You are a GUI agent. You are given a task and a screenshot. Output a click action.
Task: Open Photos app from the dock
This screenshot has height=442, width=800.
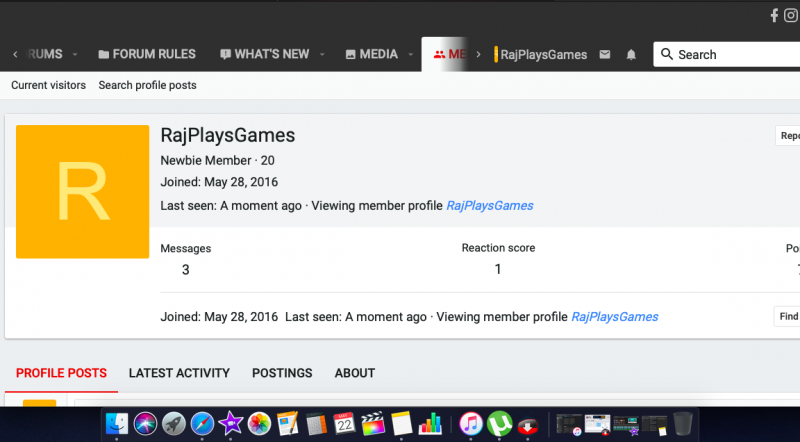[x=260, y=423]
